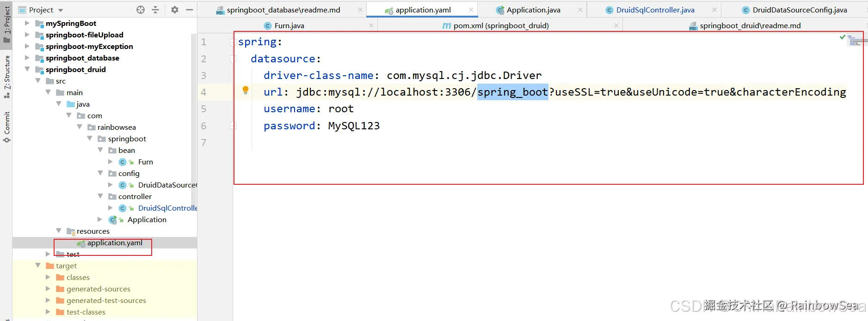Click the driver-class-name key
Viewport: 868px width, 321px height.
tap(319, 75)
